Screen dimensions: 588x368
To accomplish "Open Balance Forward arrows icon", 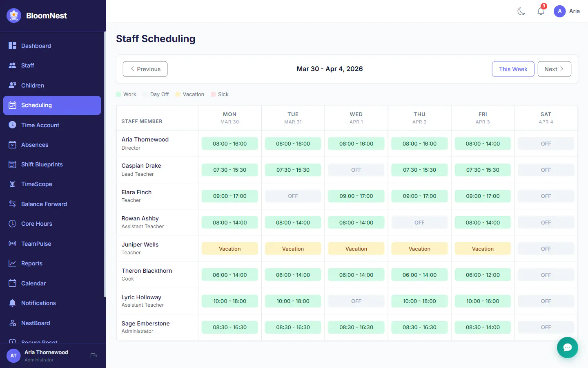I will tap(13, 204).
